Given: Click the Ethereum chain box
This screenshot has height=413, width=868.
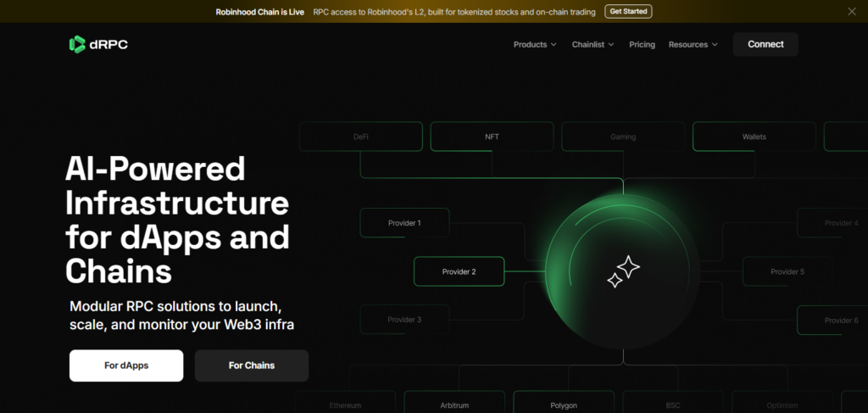Looking at the screenshot, I should click(x=346, y=403).
